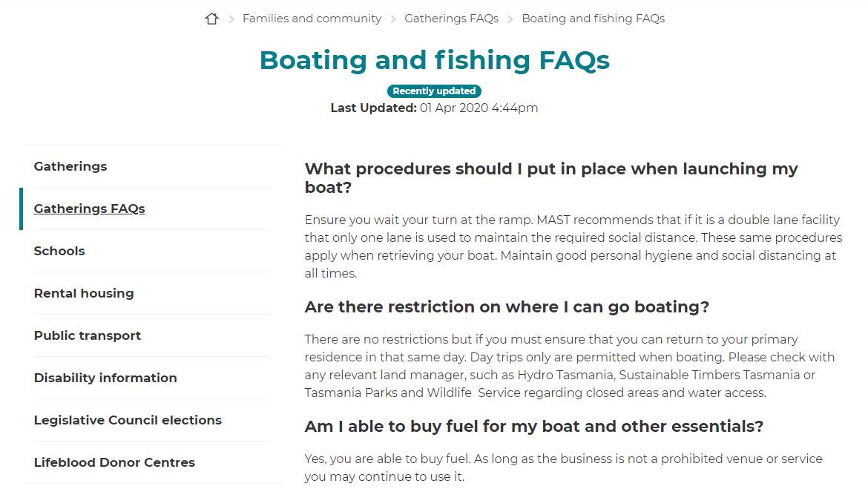Screen dimensions: 868x492
Task: Click the chevron before Boating and fishing FAQs breadcrumb
Action: 510,19
